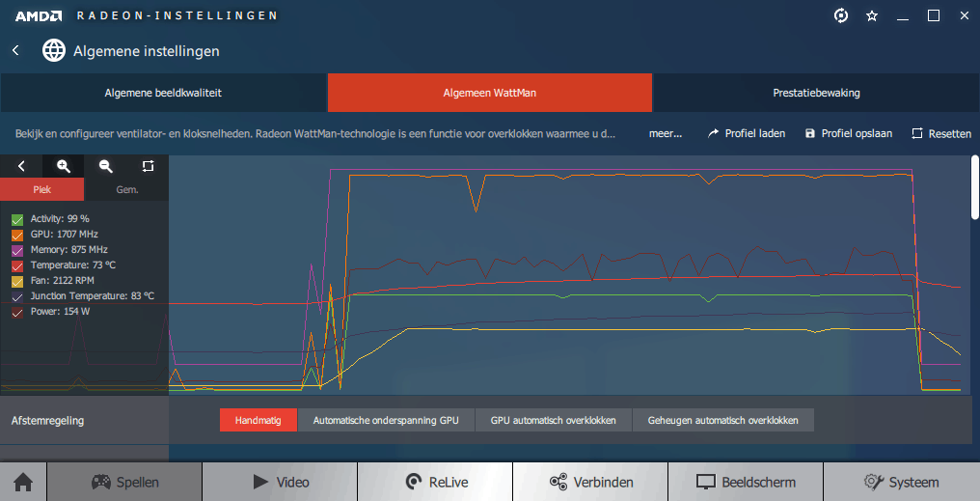
Task: Click the AMD logo in title bar
Action: 39,15
